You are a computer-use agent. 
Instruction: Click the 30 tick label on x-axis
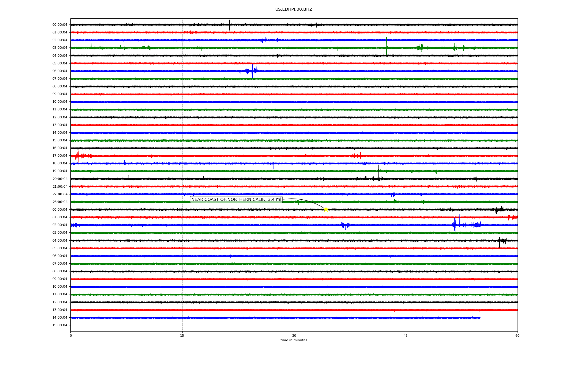(x=294, y=335)
